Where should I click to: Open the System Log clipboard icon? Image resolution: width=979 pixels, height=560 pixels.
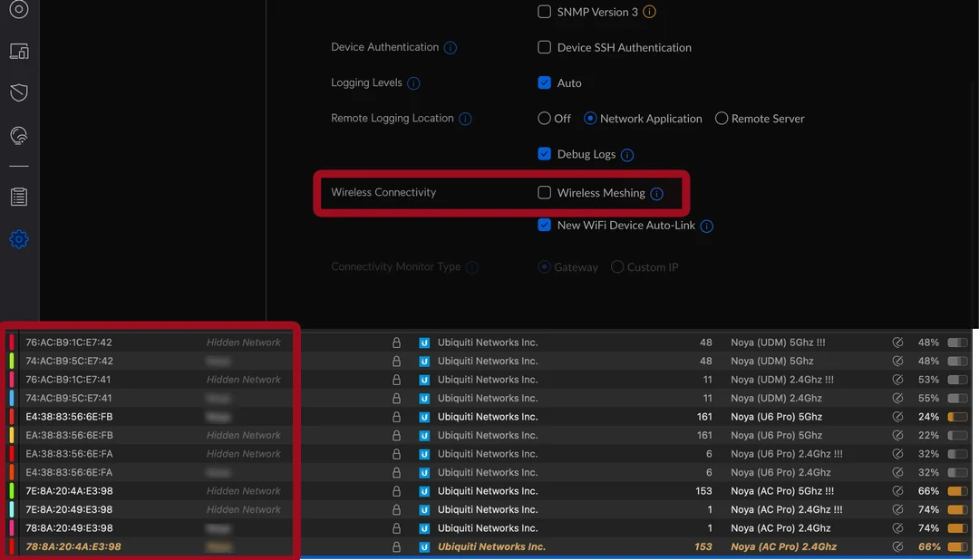19,196
